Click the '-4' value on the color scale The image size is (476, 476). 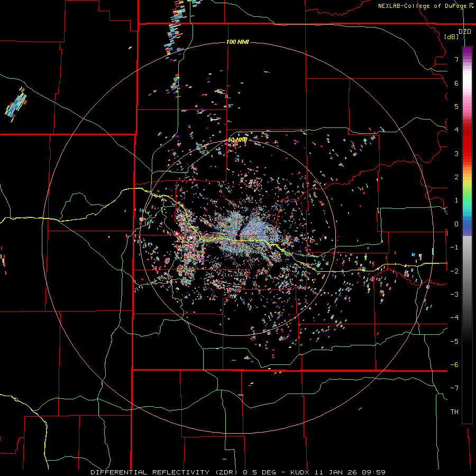click(454, 317)
